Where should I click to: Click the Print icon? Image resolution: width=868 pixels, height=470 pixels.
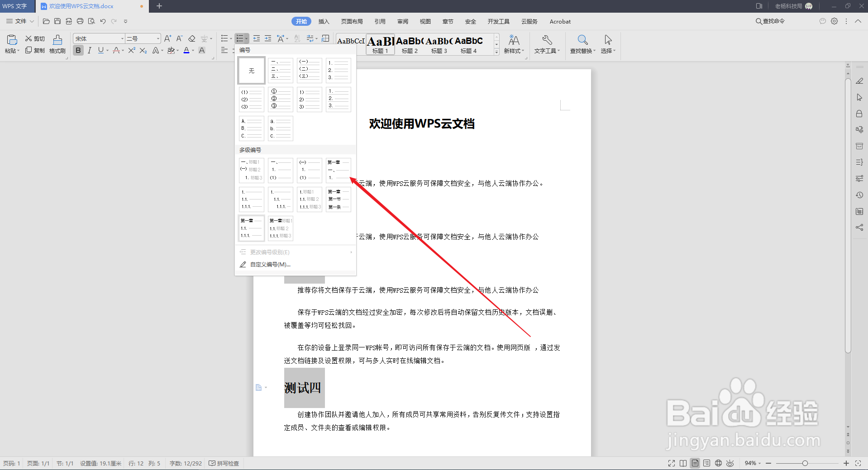coord(80,21)
